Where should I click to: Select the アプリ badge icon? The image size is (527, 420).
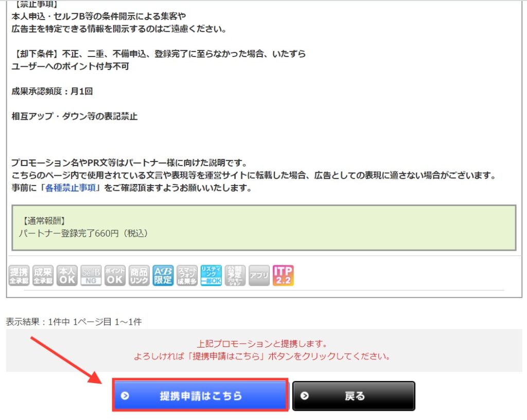[259, 276]
